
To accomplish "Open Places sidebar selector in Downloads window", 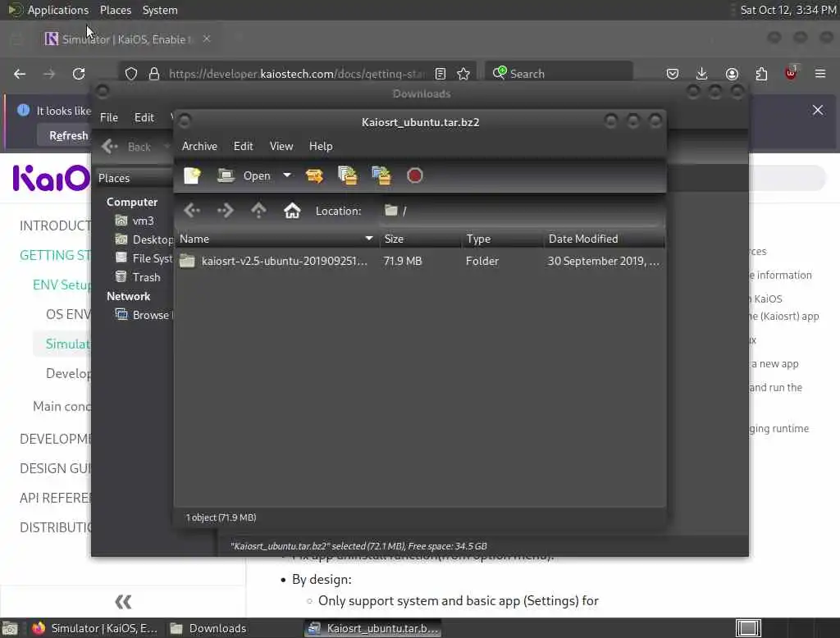I will tap(134, 178).
